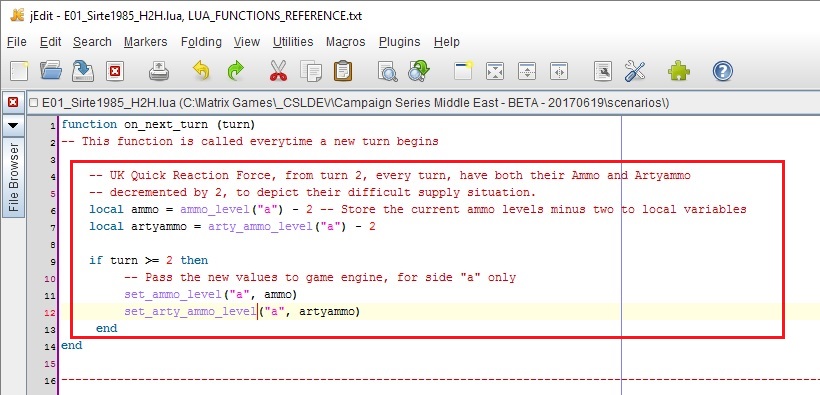
Task: Open the Plugins menu
Action: click(400, 42)
